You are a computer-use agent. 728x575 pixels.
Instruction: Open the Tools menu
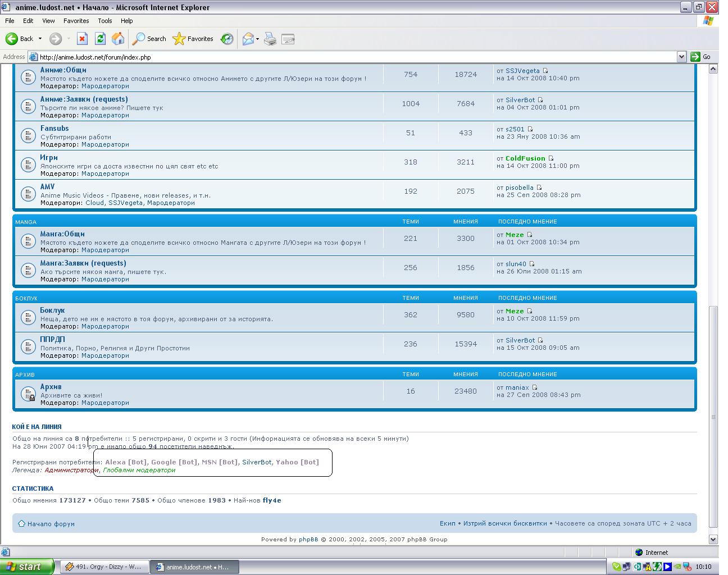coord(105,21)
